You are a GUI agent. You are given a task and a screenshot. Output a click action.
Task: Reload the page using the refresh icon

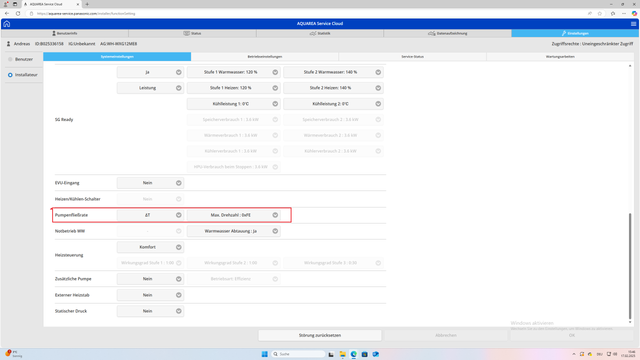tap(18, 13)
